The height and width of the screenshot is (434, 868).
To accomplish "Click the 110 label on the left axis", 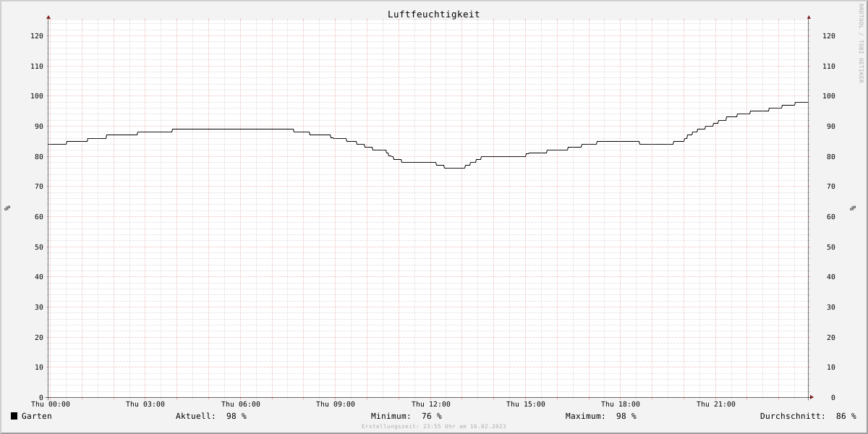I will click(37, 66).
